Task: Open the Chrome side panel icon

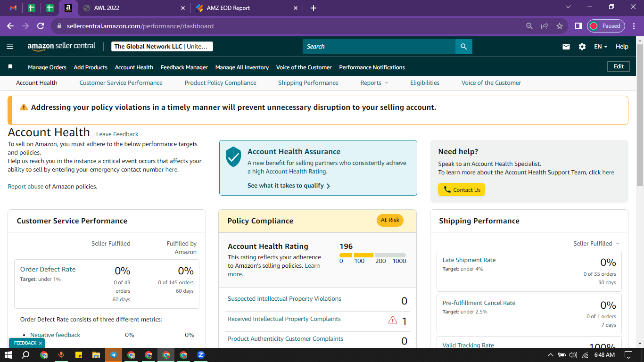Action: click(578, 26)
